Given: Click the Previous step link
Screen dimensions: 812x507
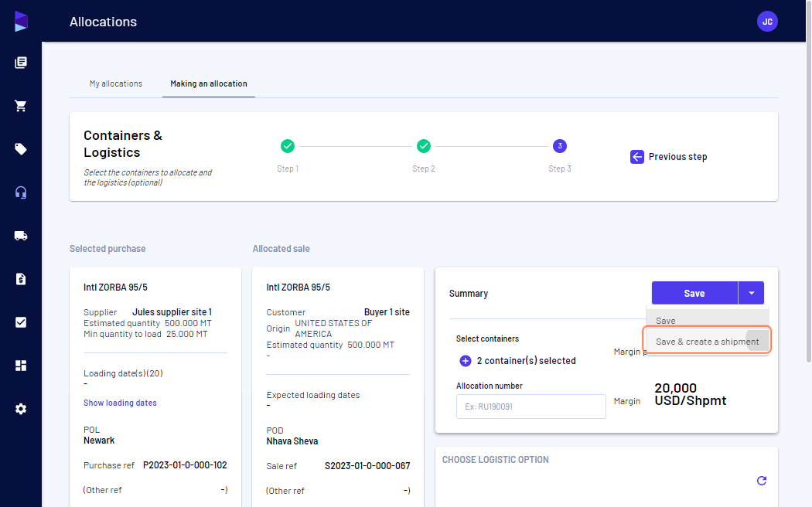Looking at the screenshot, I should tap(677, 157).
